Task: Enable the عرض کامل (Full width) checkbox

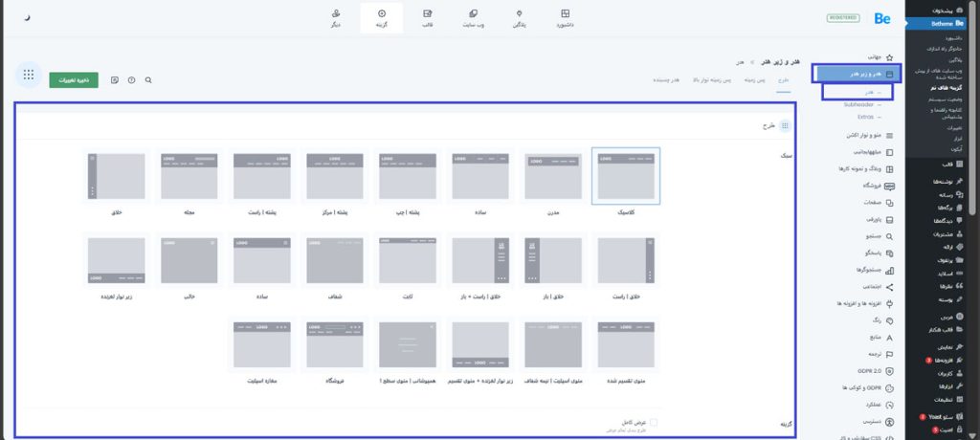Action: [x=654, y=422]
